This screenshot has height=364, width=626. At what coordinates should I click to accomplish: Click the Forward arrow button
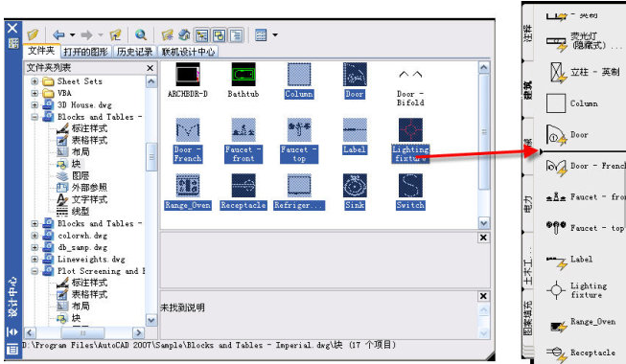coord(86,35)
